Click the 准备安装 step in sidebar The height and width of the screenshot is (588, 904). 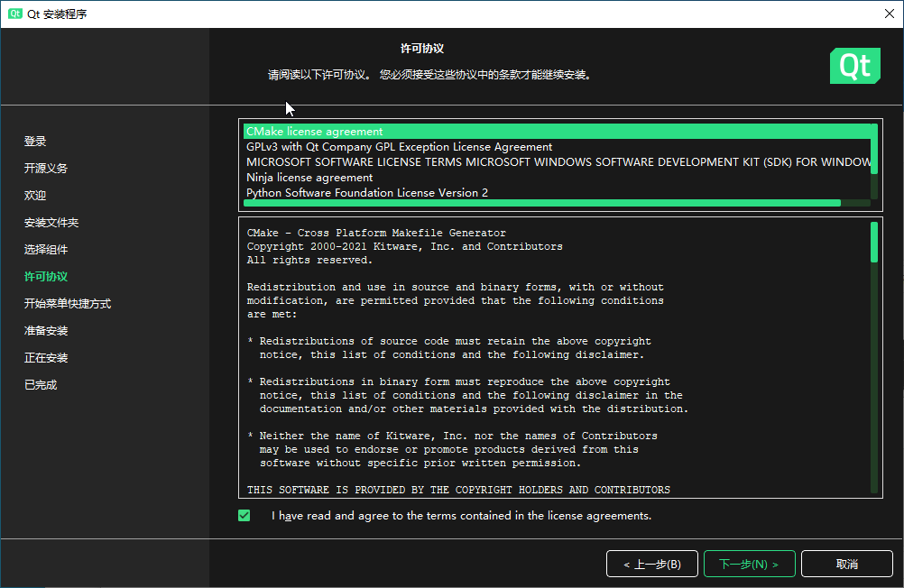pyautogui.click(x=45, y=331)
